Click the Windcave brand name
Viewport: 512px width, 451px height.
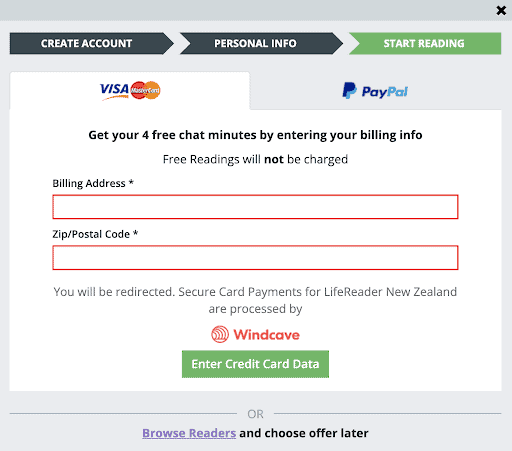click(x=266, y=335)
